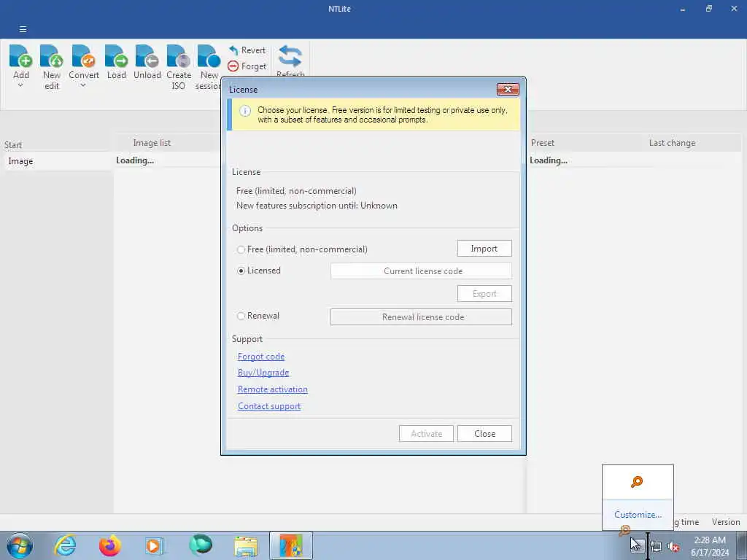Launch Firefox from taskbar
Viewport: 747px width, 560px height.
[x=109, y=545]
